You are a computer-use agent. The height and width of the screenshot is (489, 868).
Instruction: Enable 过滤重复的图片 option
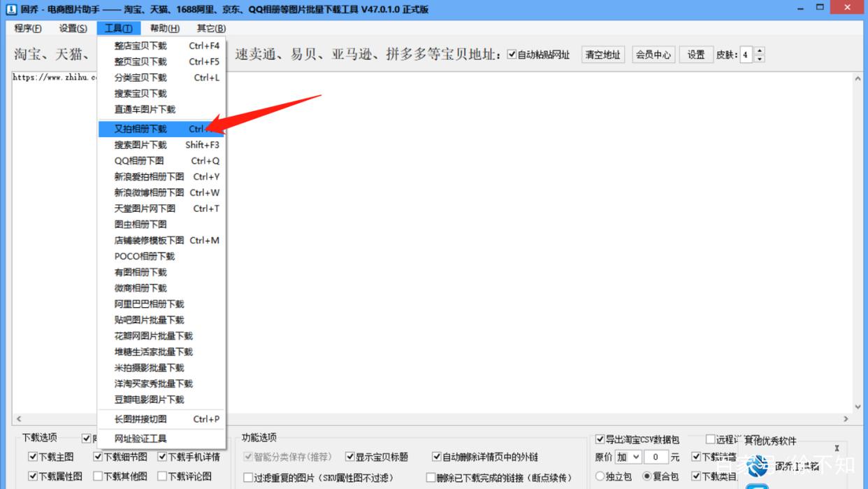(249, 476)
